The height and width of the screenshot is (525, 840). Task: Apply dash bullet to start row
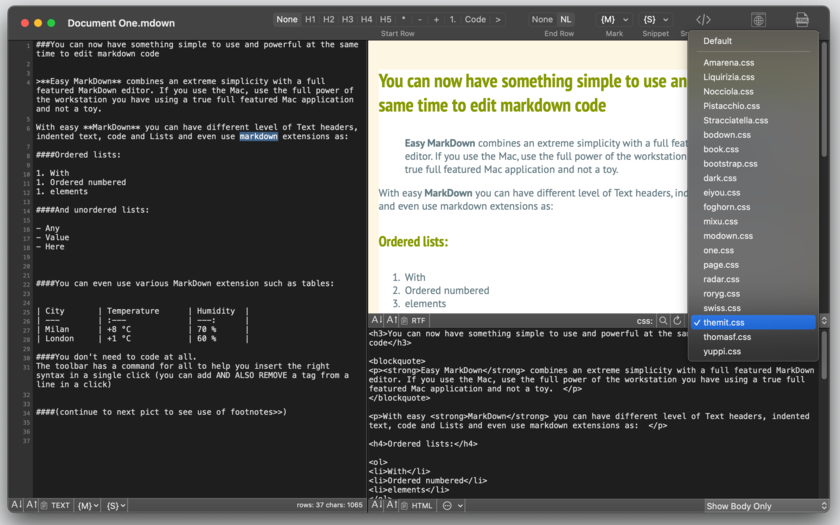420,19
